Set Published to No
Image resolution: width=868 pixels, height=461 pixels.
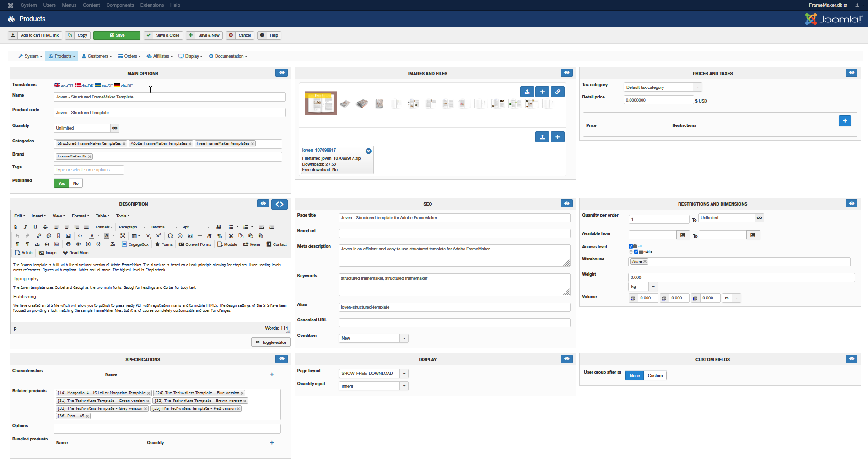[76, 183]
